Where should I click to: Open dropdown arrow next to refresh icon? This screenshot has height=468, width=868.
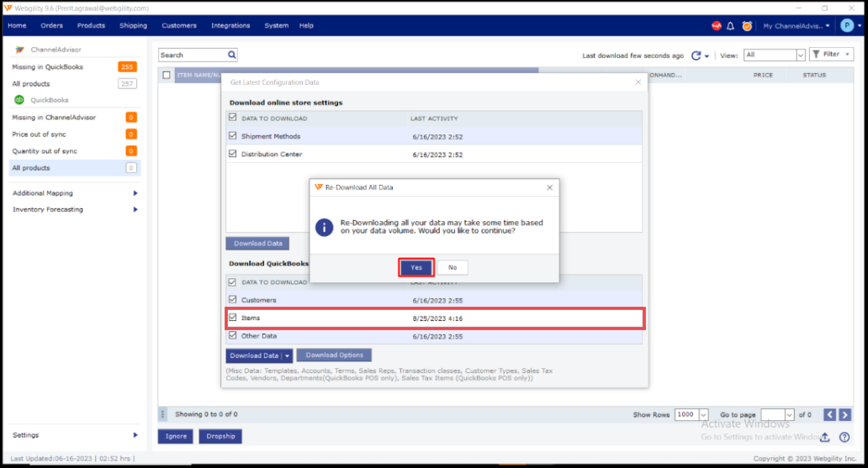(x=707, y=55)
